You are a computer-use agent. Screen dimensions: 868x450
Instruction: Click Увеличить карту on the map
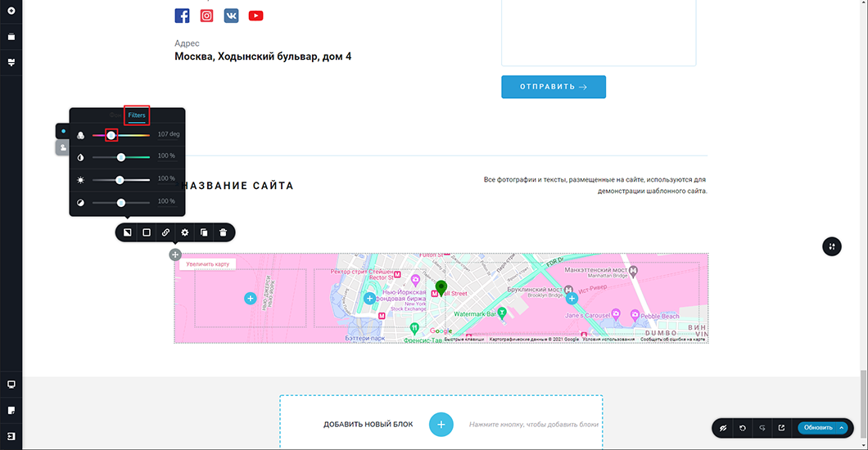coord(208,264)
